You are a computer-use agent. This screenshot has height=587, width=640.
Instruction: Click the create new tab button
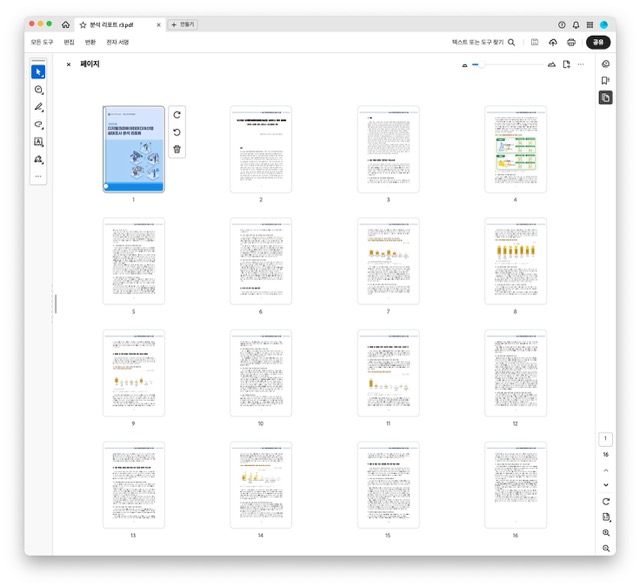[183, 24]
